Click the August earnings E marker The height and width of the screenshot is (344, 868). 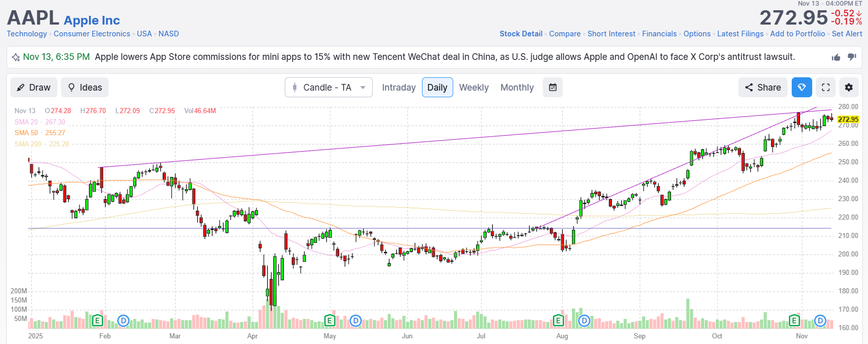(558, 321)
